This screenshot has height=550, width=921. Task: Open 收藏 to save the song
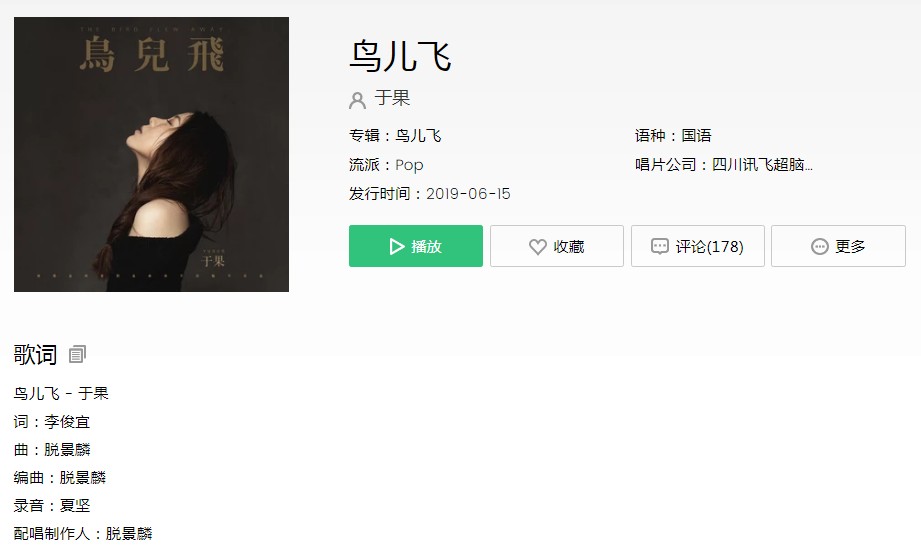[x=556, y=246]
